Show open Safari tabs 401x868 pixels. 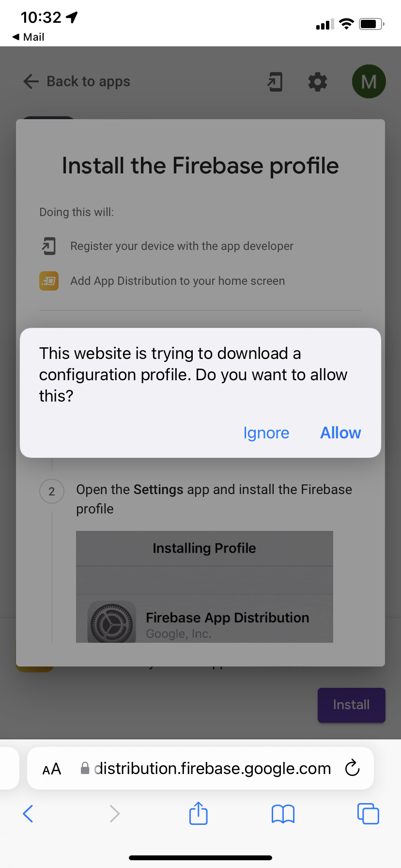tap(368, 813)
